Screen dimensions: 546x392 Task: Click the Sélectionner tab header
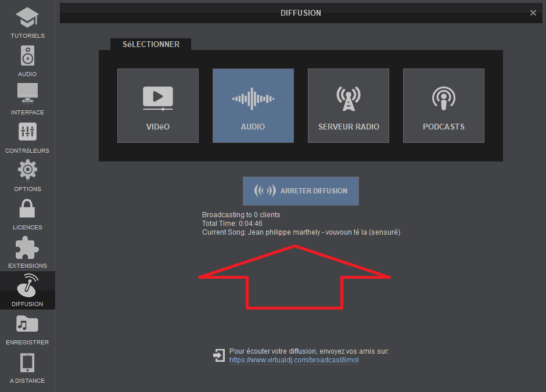(150, 44)
